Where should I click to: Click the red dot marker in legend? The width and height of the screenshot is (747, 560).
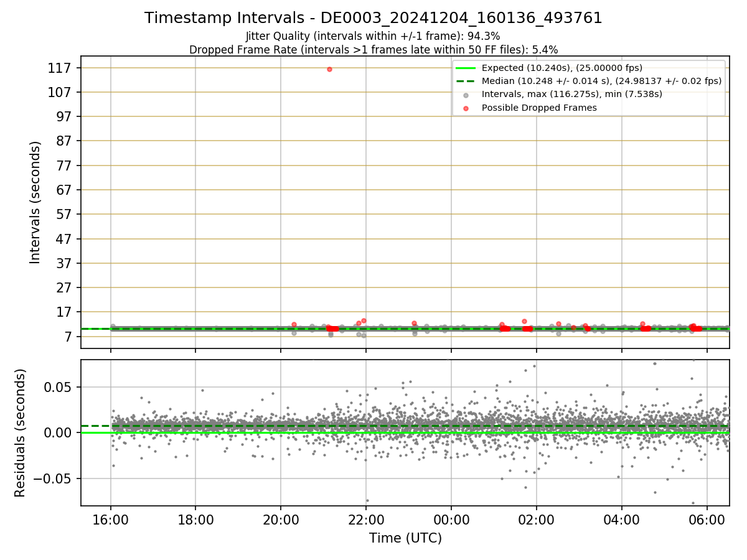click(x=466, y=108)
